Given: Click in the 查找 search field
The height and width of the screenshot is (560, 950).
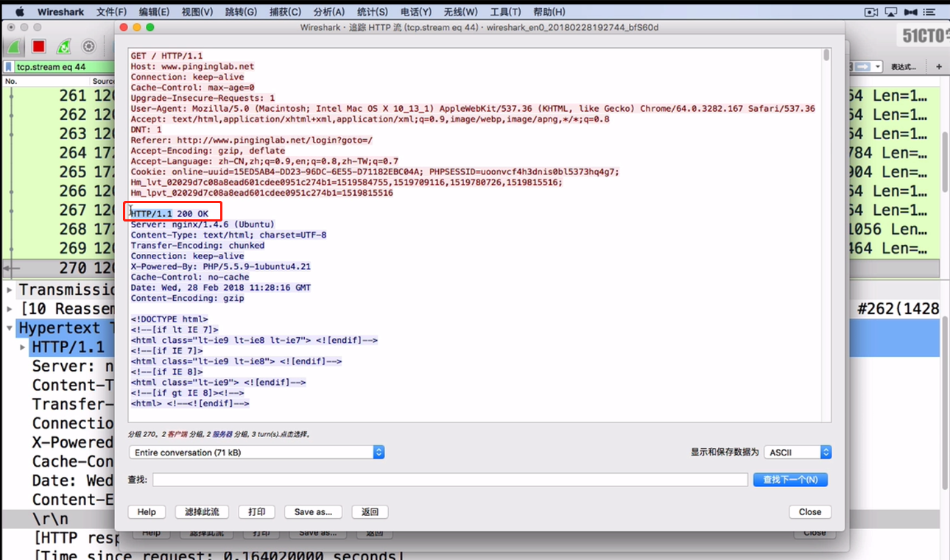Looking at the screenshot, I should [450, 480].
